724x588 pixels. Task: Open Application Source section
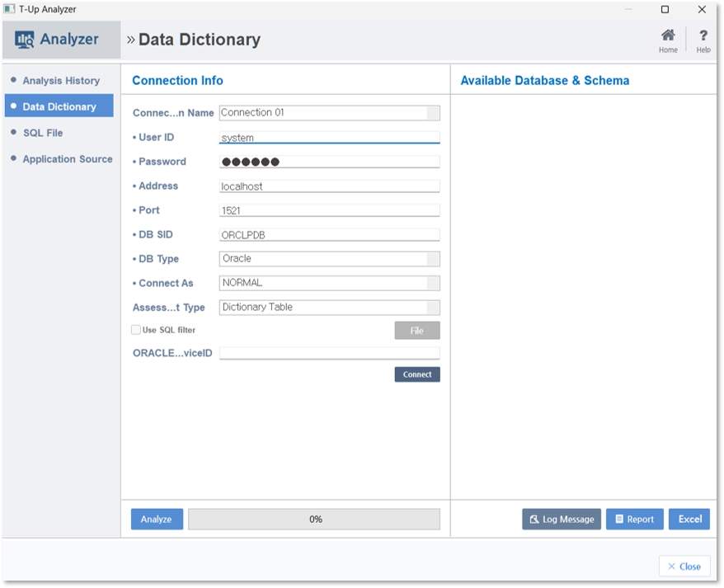[x=68, y=159]
